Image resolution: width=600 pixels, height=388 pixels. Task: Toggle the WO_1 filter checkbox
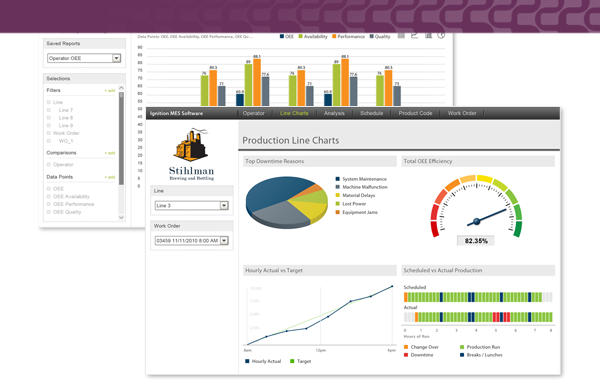coord(49,141)
